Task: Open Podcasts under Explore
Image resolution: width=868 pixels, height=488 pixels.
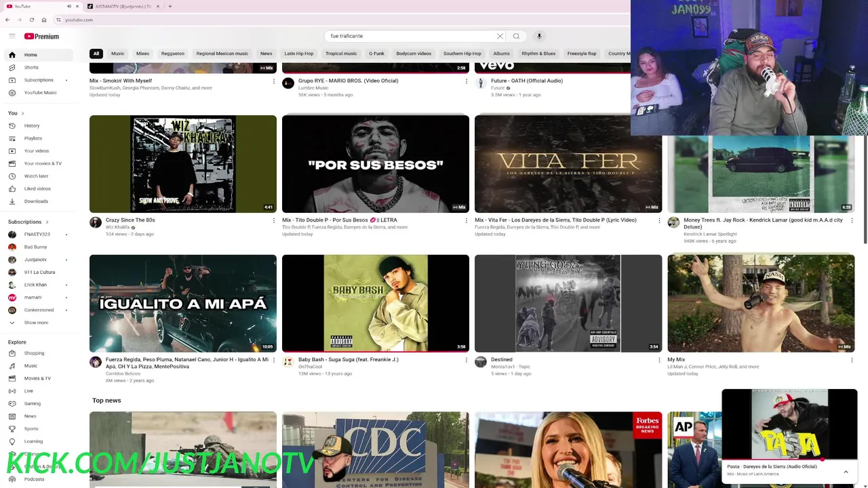Action: coord(34,479)
